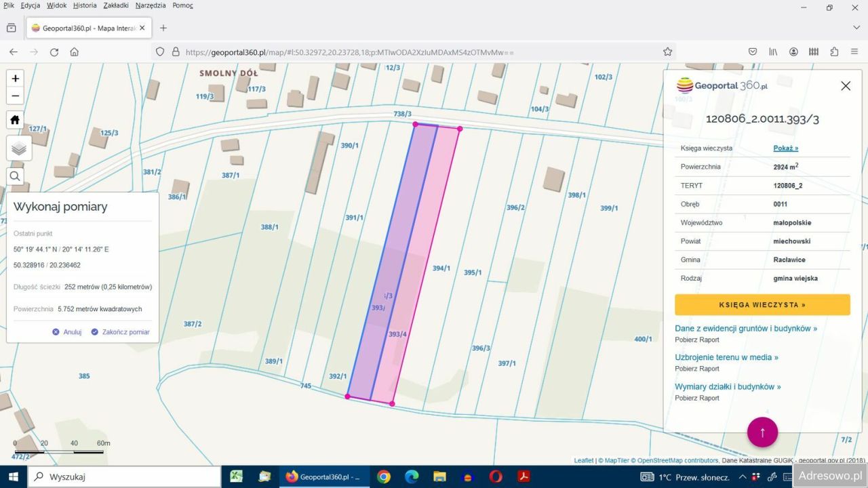This screenshot has height=488, width=868.
Task: Open Uzbrojenie terenu w media link
Action: point(726,357)
